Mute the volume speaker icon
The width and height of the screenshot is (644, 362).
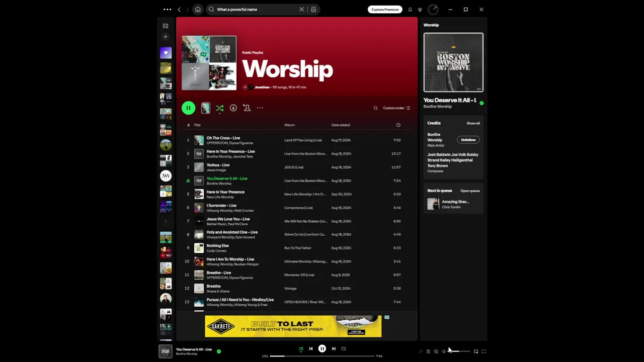pos(443,351)
